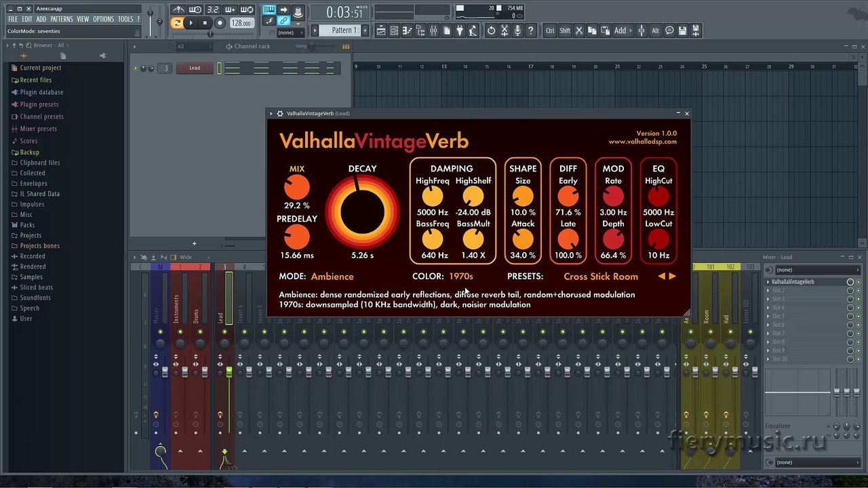Open the MODE Ambience selector

pos(332,277)
